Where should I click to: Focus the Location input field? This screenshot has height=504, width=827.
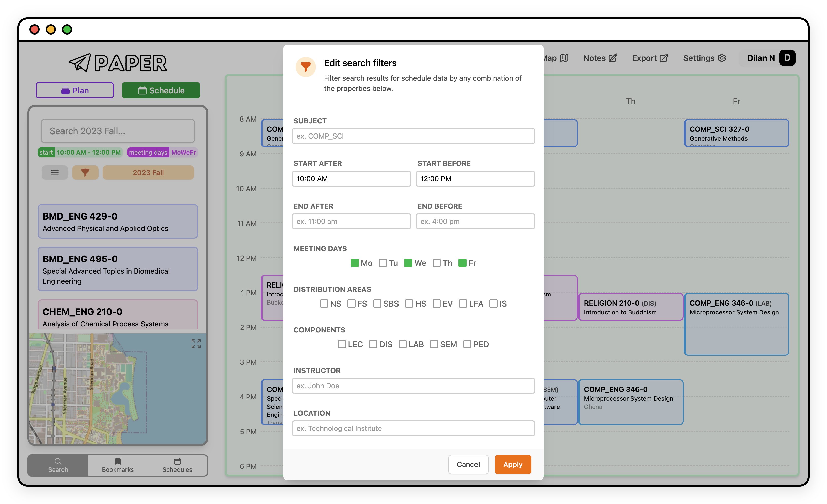[x=413, y=428]
